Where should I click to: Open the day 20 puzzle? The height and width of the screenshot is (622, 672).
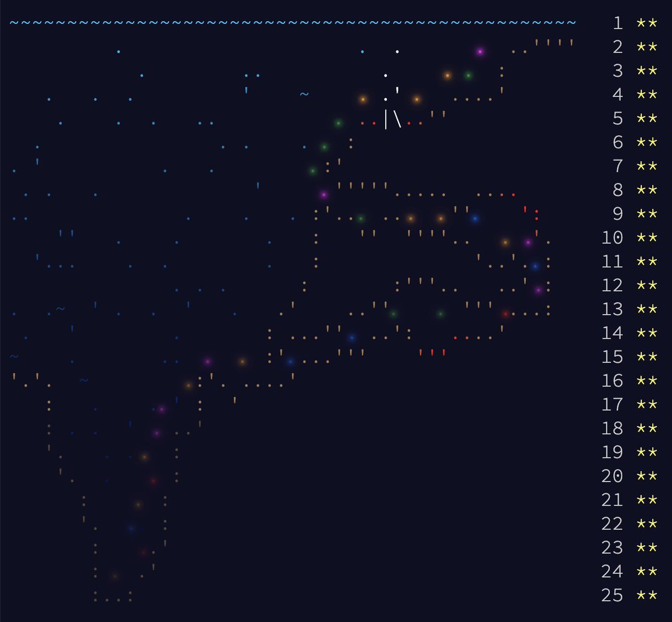tap(612, 475)
